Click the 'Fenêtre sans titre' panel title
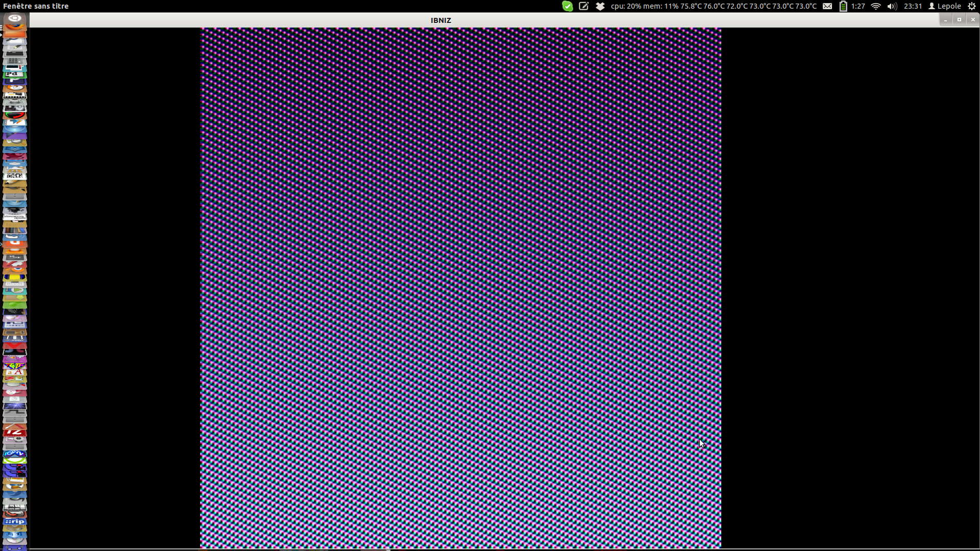Screen dimensions: 980x551 (36, 6)
